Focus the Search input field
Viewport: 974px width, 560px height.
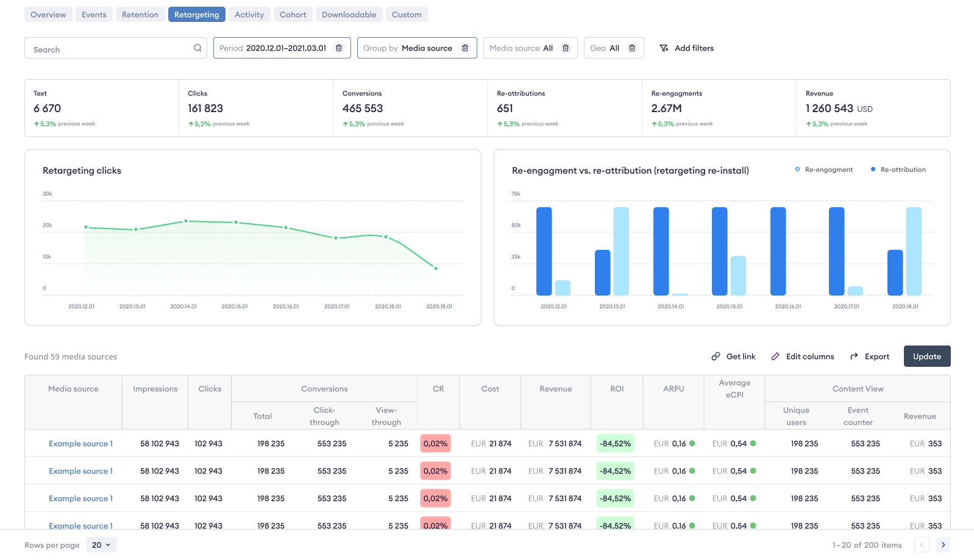[x=110, y=49]
